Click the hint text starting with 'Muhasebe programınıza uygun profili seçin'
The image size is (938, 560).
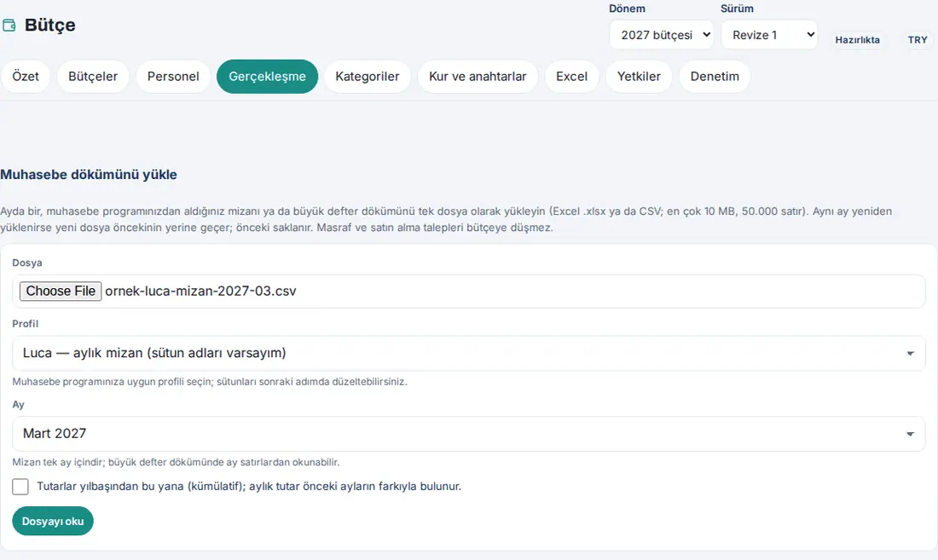pos(210,382)
